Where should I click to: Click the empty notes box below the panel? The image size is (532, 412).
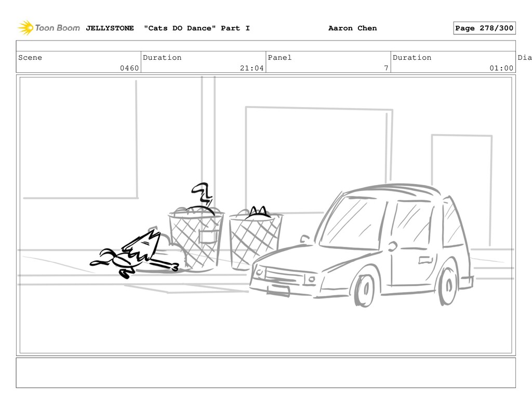(x=265, y=373)
